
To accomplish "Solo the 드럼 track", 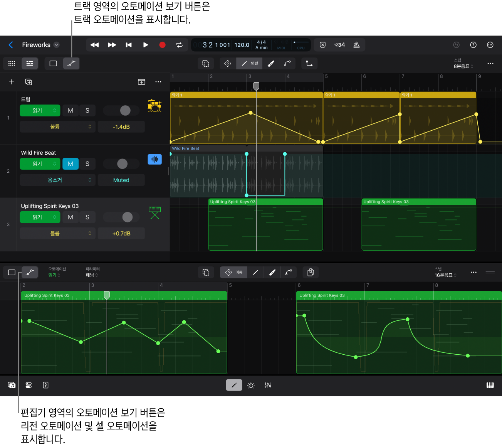I will [87, 111].
